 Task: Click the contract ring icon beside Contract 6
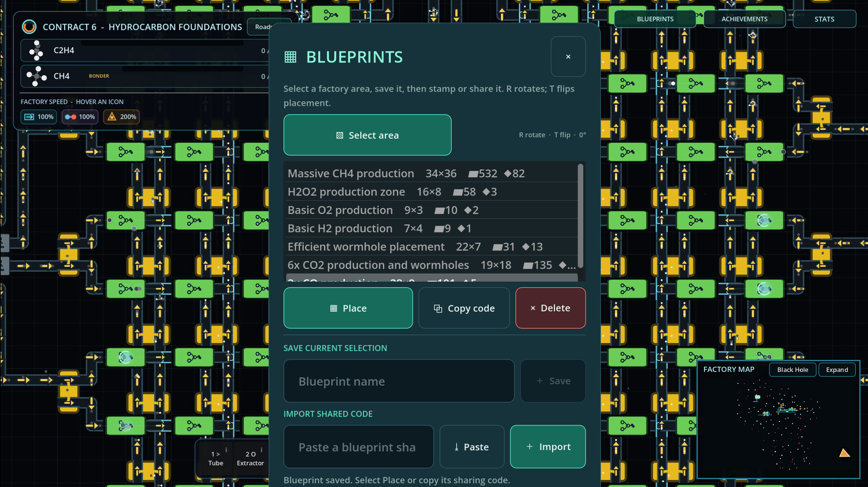pyautogui.click(x=29, y=27)
